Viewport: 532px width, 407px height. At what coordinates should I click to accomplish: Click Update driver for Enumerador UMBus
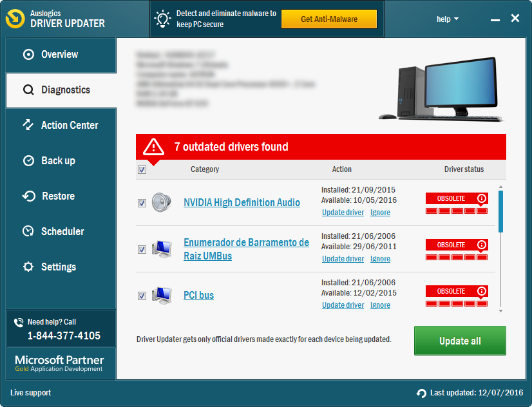coord(343,259)
